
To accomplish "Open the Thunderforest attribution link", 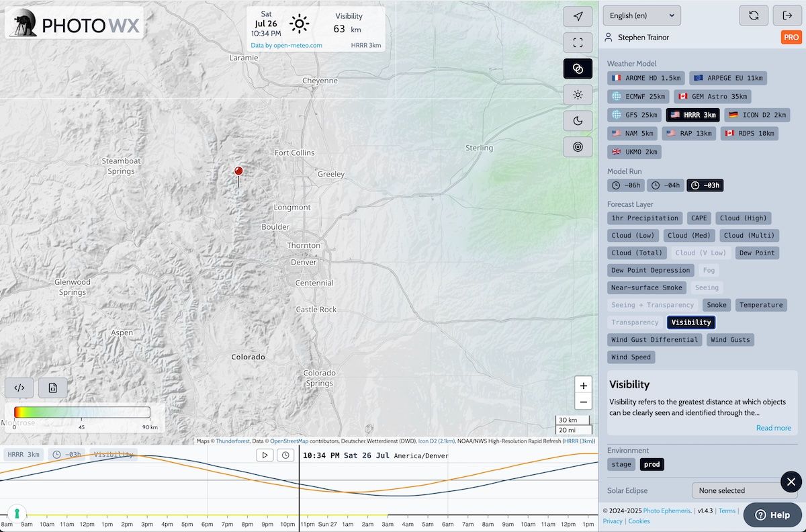I will (232, 441).
